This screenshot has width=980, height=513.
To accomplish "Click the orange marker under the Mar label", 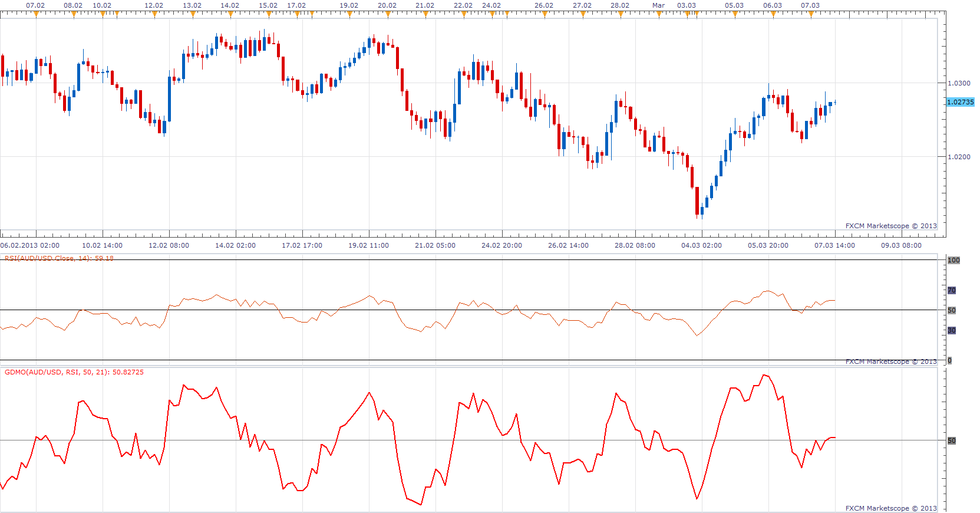I will pos(659,15).
